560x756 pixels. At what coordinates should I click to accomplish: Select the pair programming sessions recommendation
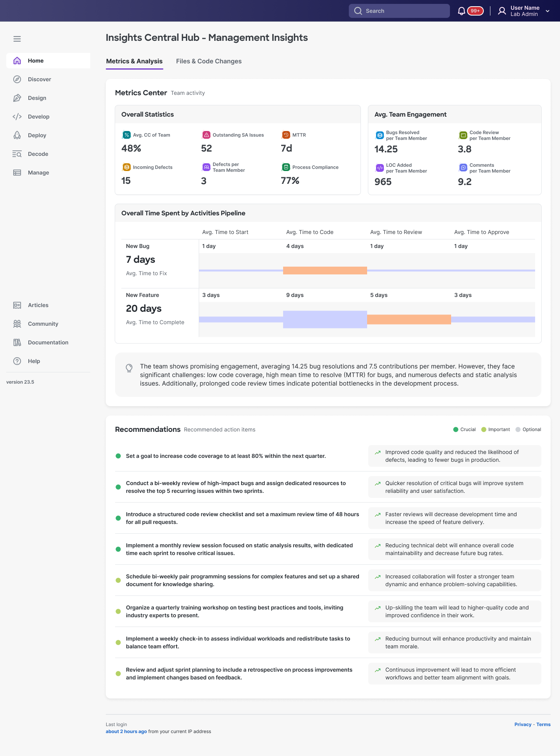[242, 580]
